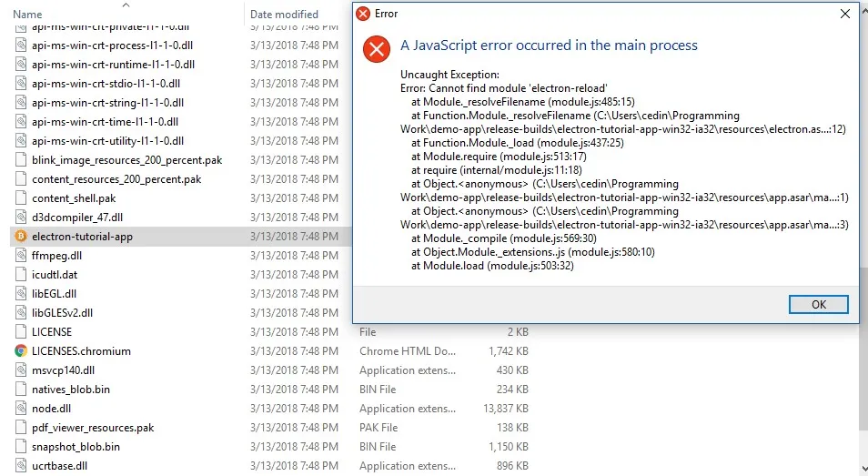
Task: Select file name blink_image_resources_200_percent.pak
Action: [x=126, y=160]
